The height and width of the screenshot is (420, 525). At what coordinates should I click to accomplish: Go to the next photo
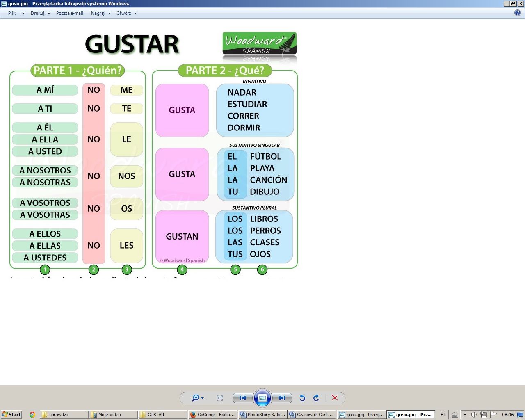[x=282, y=398]
